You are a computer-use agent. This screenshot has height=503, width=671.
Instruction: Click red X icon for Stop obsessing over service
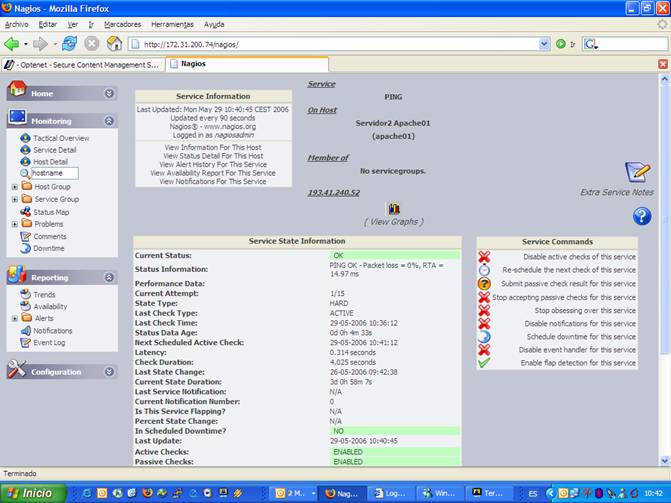484,310
